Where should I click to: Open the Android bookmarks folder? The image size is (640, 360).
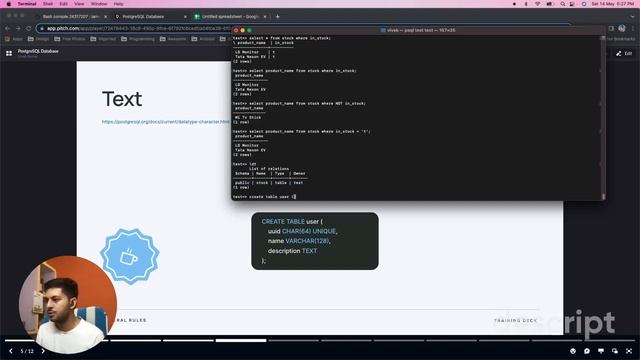tap(203, 39)
